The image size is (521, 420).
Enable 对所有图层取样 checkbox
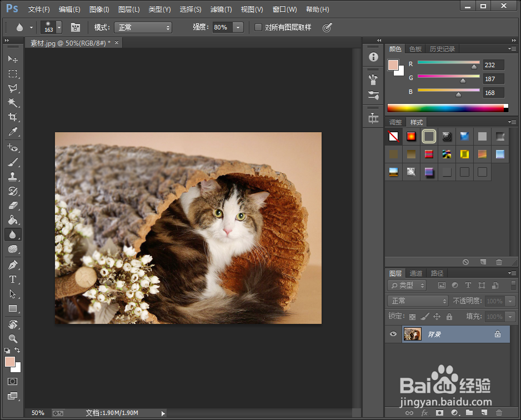point(258,27)
